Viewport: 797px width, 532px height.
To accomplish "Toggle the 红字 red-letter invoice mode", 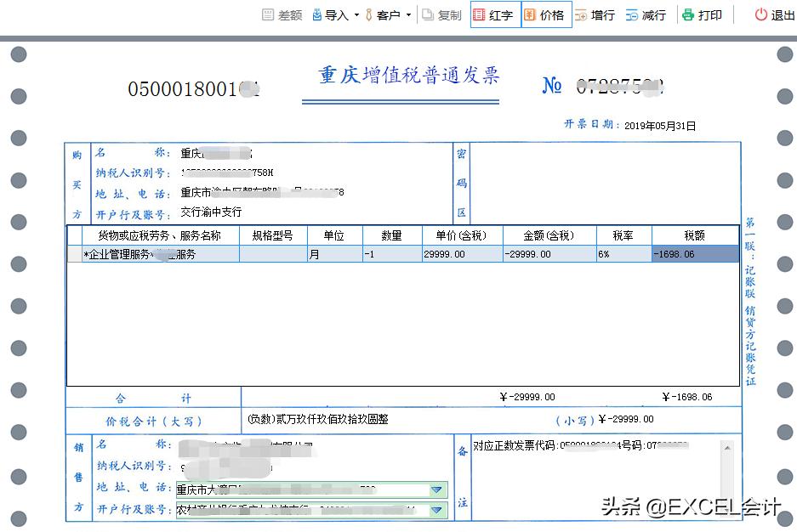I will click(x=494, y=14).
